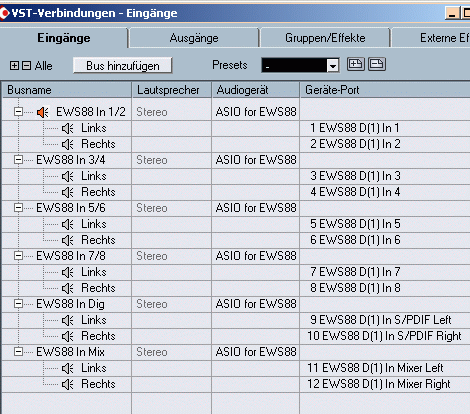
Task: Click the remove preset minus icon
Action: point(377,64)
